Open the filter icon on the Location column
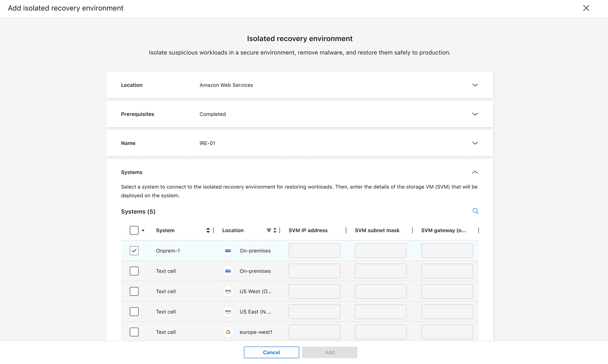Image resolution: width=608 pixels, height=364 pixels. (269, 230)
